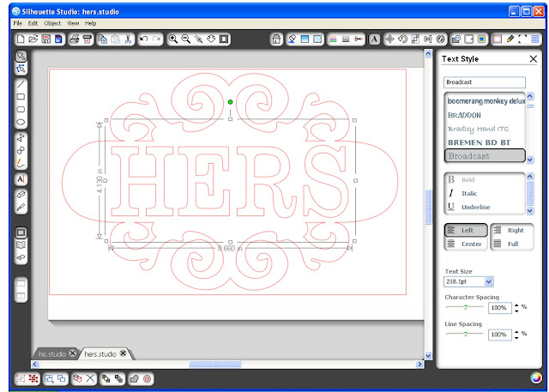This screenshot has width=549, height=392.
Task: Adjust the Character Spacing slider
Action: point(465,307)
